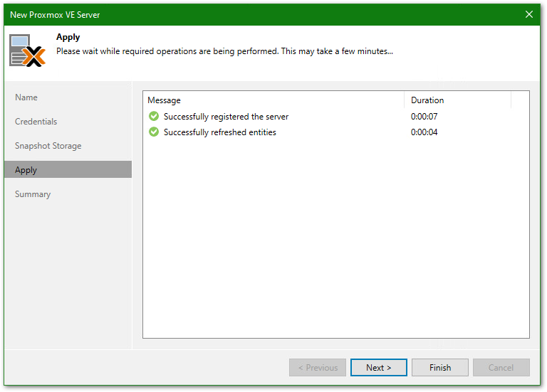Close the New Proxmox VE Server dialog
This screenshot has height=392, width=547.
[x=528, y=14]
